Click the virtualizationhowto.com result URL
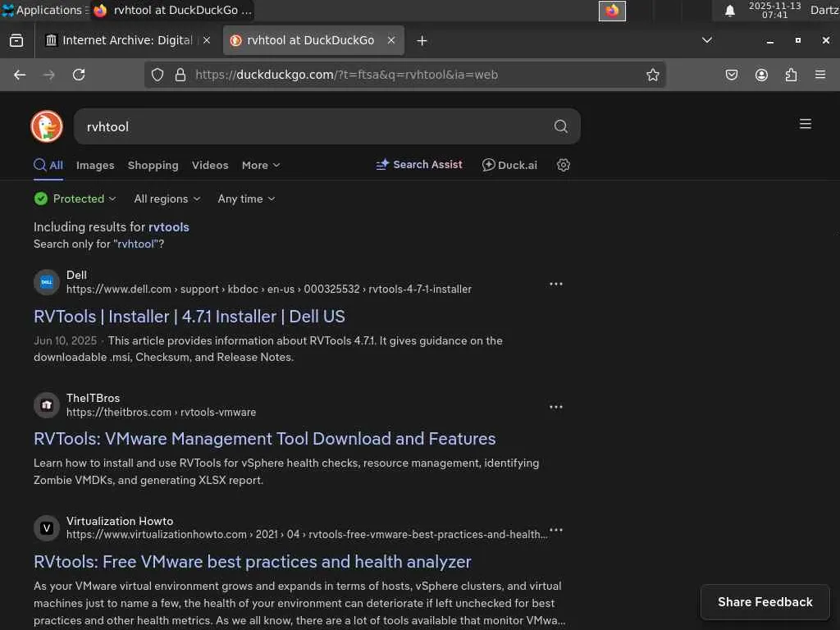840x630 pixels. 307,535
